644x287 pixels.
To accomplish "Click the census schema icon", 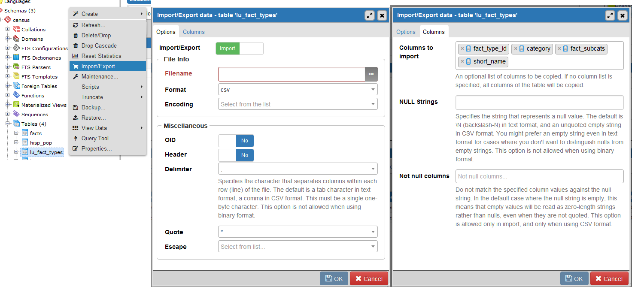I will pos(8,20).
